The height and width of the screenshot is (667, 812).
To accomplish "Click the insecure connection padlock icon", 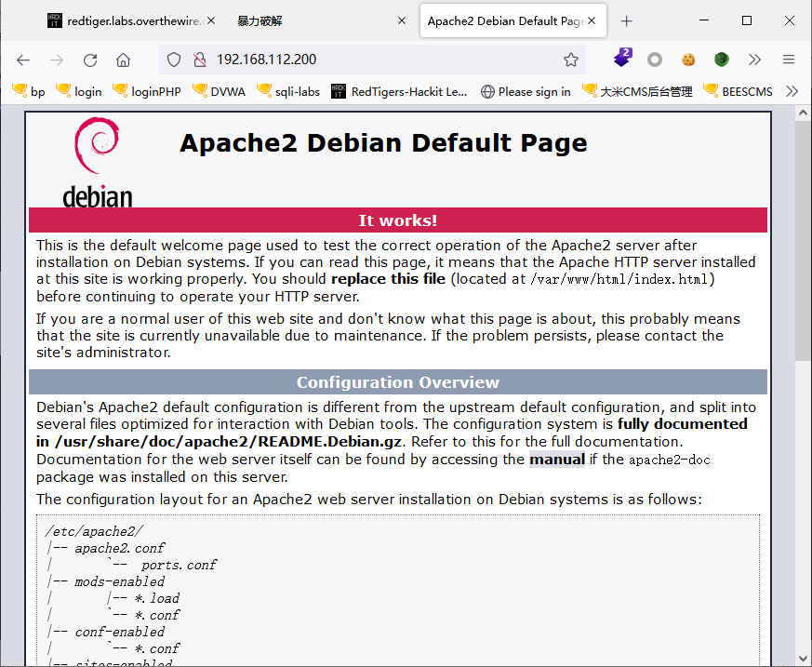I will pos(198,60).
